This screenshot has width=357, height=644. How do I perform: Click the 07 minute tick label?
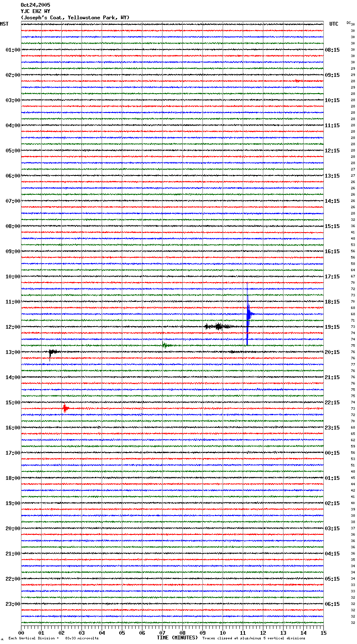point(162,633)
